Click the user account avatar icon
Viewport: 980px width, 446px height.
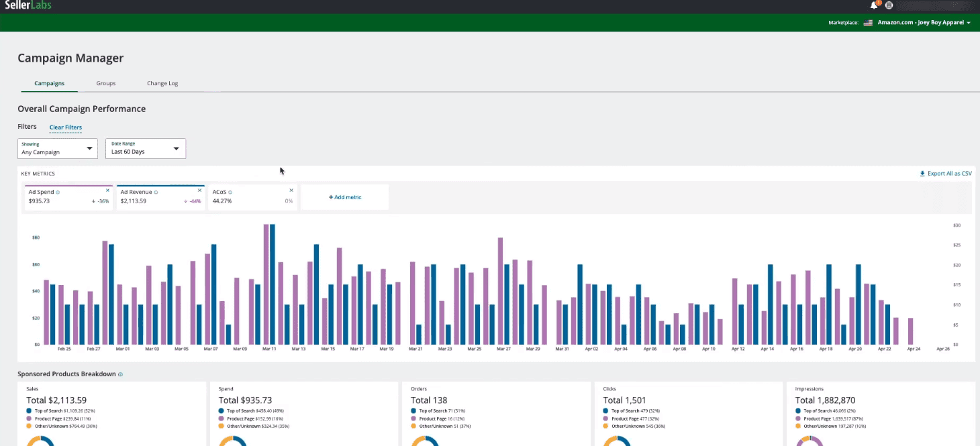pyautogui.click(x=889, y=5)
